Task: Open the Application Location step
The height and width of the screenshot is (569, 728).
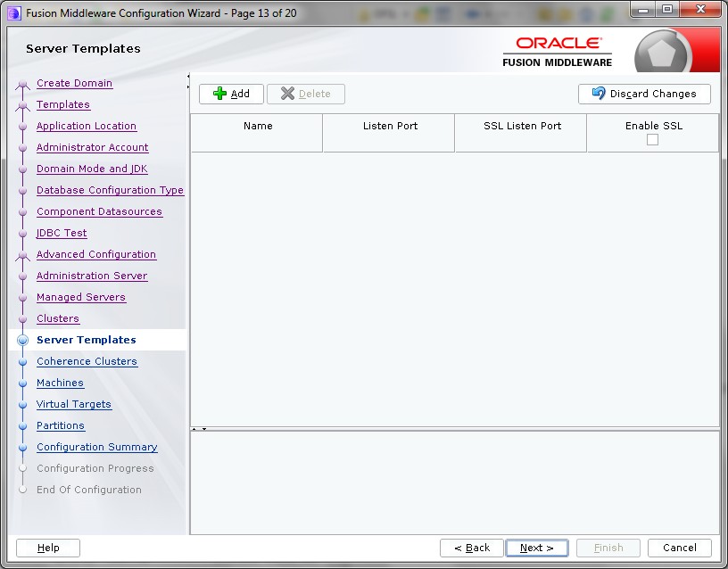Action: (x=87, y=126)
